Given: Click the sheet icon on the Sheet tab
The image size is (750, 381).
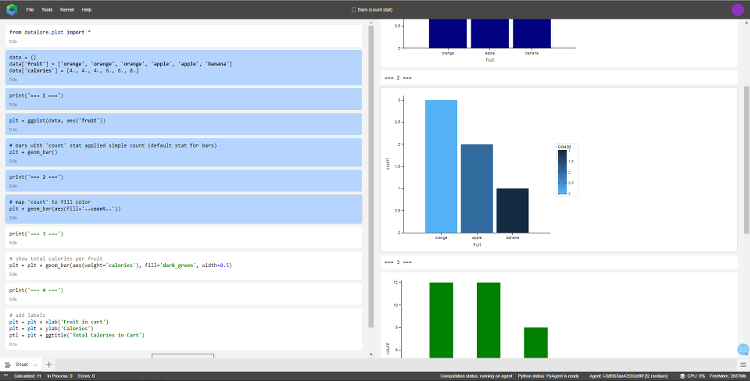Looking at the screenshot, I should 8,365.
